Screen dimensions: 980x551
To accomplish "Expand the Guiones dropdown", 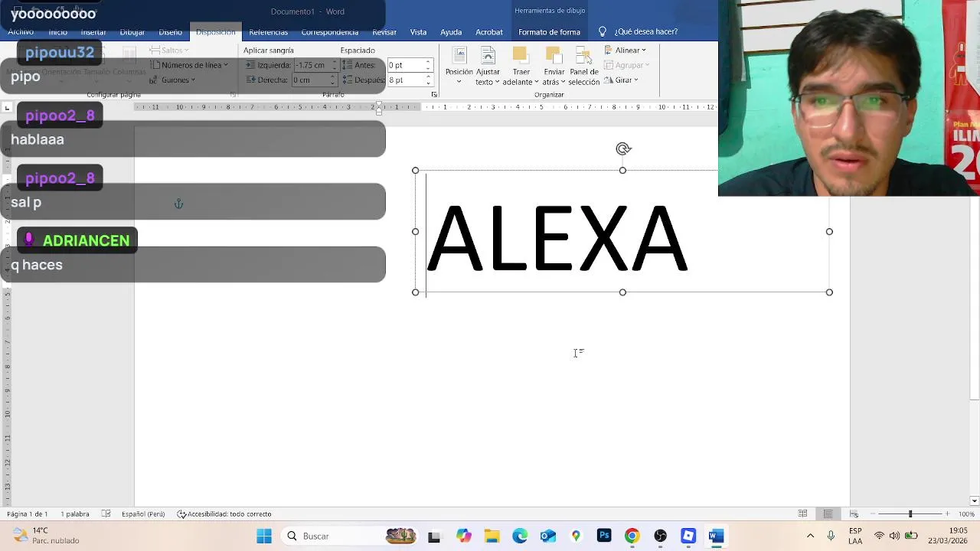I will (x=172, y=80).
